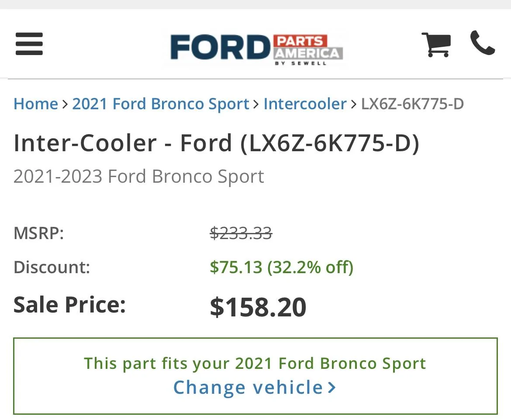The height and width of the screenshot is (420, 511).
Task: Navigate to the Intercooler breadcrumb category
Action: tap(305, 104)
